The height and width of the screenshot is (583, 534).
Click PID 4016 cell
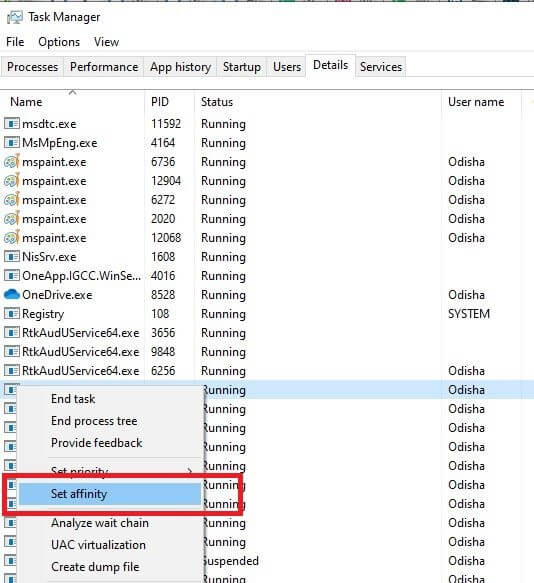coord(163,276)
